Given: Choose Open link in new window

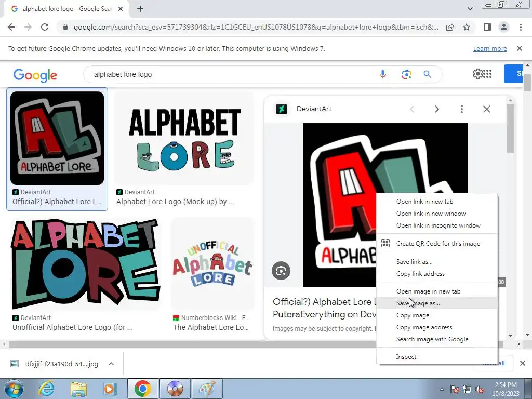Looking at the screenshot, I should 437,214.
